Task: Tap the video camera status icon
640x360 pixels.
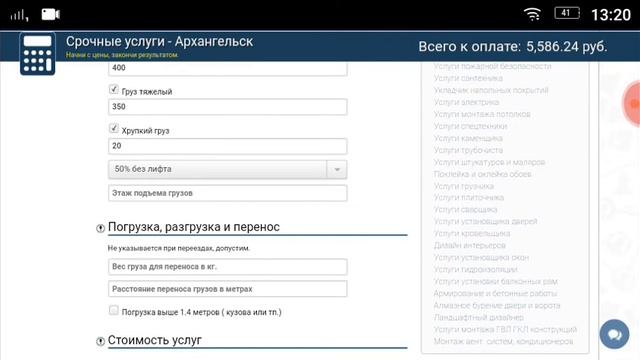Action: pos(51,15)
